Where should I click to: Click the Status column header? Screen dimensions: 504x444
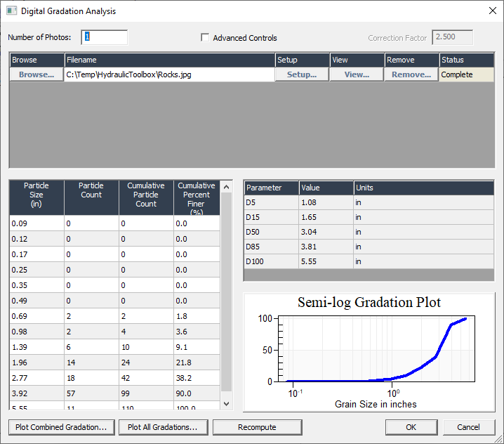(466, 60)
